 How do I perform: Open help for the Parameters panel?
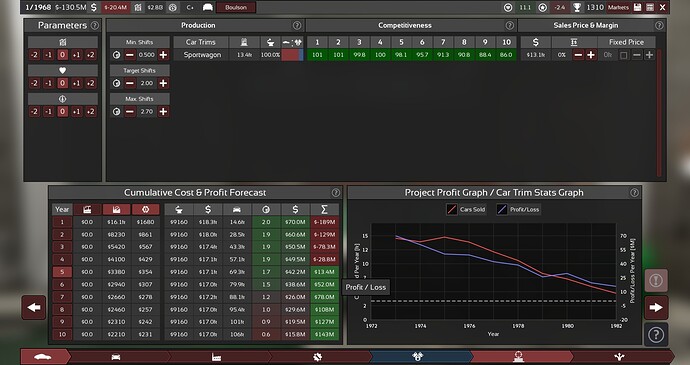[95, 26]
